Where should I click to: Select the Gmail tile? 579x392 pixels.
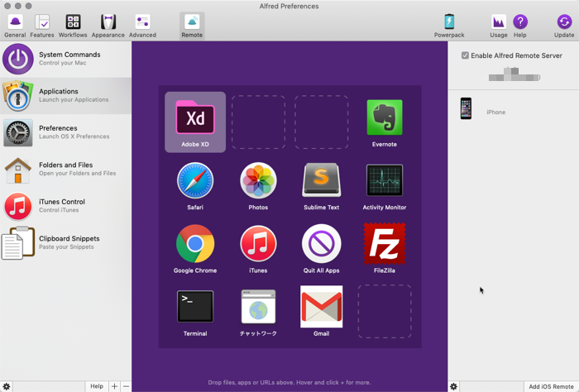[x=321, y=312]
